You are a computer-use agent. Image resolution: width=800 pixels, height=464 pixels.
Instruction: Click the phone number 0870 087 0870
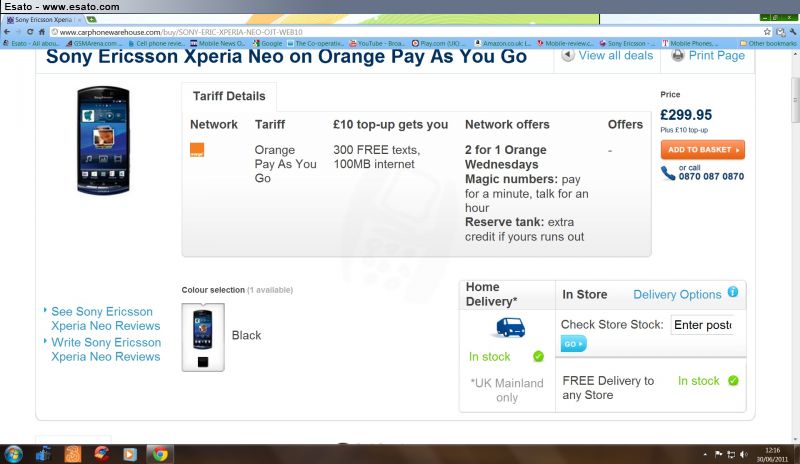point(711,177)
